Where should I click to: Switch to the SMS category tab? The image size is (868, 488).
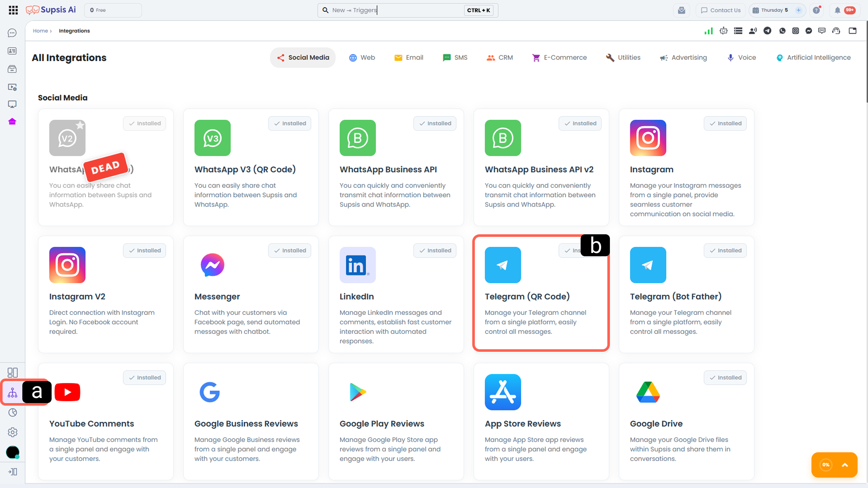(455, 57)
